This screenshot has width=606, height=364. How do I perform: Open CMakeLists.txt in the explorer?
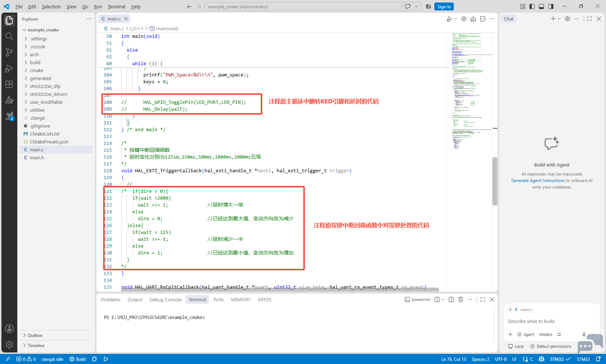[44, 134]
